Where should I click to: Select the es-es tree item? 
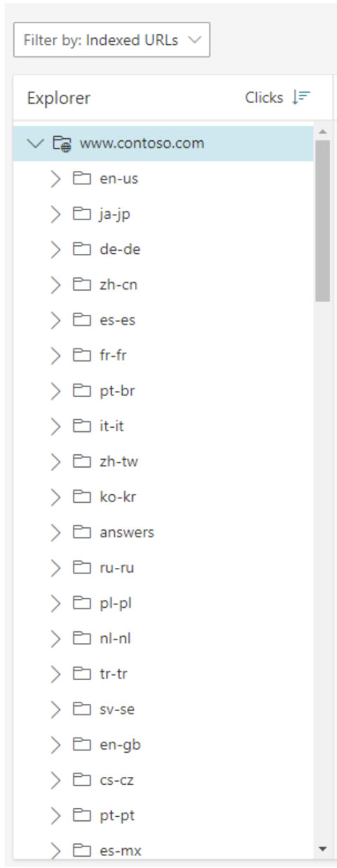163,320
